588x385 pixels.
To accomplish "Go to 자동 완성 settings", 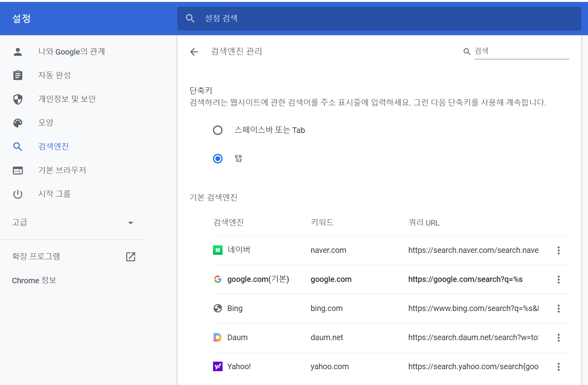I will [x=54, y=75].
